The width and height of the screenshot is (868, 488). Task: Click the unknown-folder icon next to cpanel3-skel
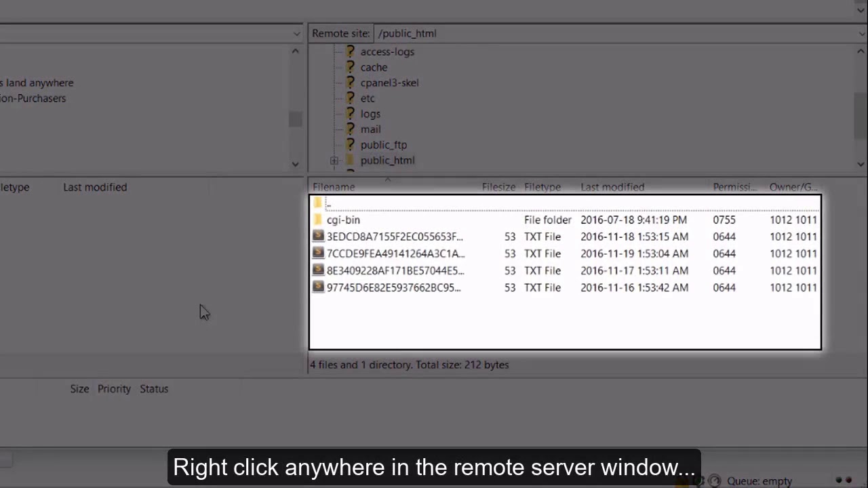pos(350,83)
